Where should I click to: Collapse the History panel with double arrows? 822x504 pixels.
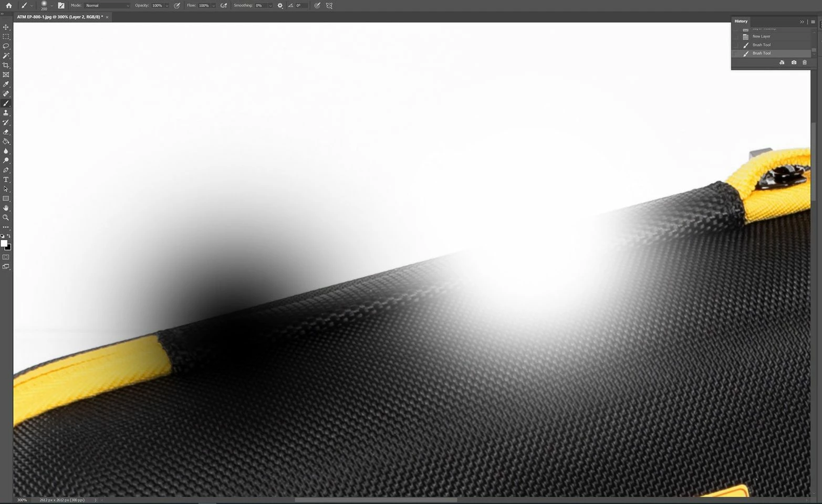[802, 22]
